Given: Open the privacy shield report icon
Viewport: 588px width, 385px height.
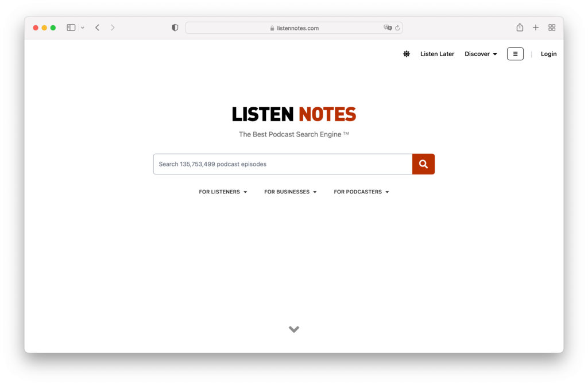Looking at the screenshot, I should tap(175, 28).
